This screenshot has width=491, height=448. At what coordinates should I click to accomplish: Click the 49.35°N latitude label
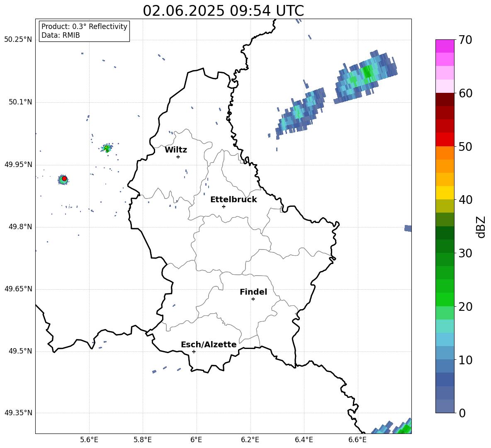coord(18,413)
